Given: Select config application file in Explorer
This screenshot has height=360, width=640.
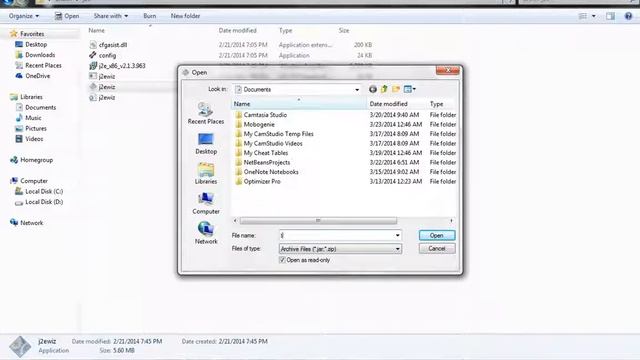Looking at the screenshot, I should (103, 56).
